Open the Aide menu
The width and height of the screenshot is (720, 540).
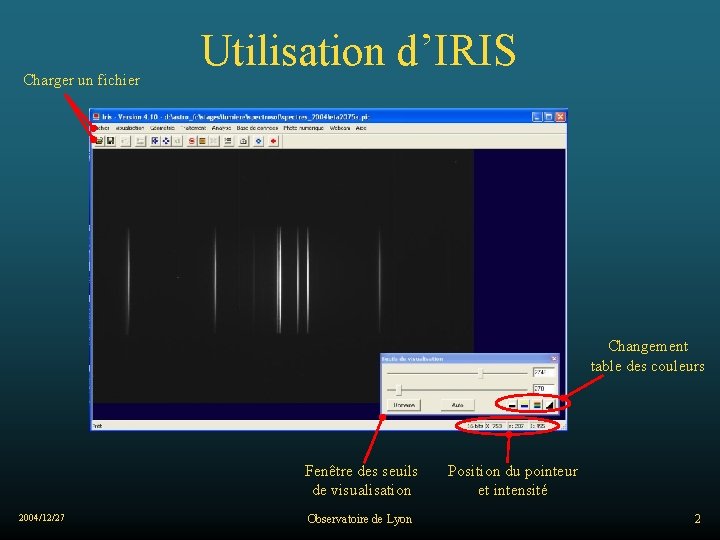(361, 128)
